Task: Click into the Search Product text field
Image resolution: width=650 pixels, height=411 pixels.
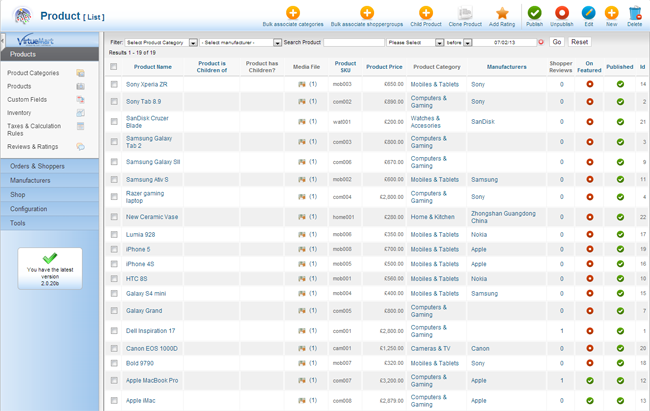Action: (353, 43)
